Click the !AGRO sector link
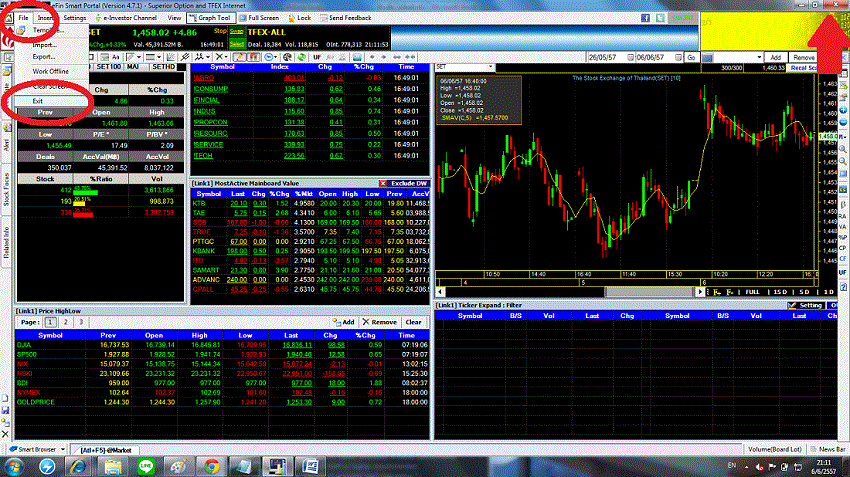Screen dimensions: 850x477 pos(204,78)
